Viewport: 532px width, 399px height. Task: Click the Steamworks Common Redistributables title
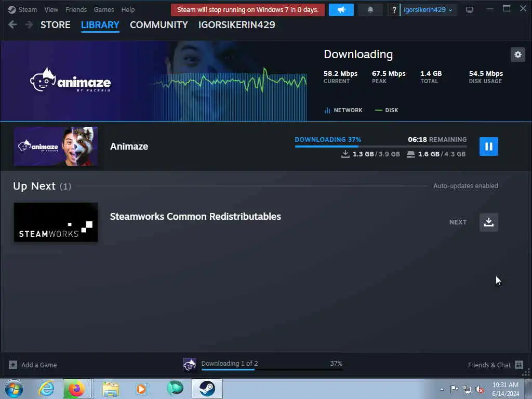(x=195, y=217)
